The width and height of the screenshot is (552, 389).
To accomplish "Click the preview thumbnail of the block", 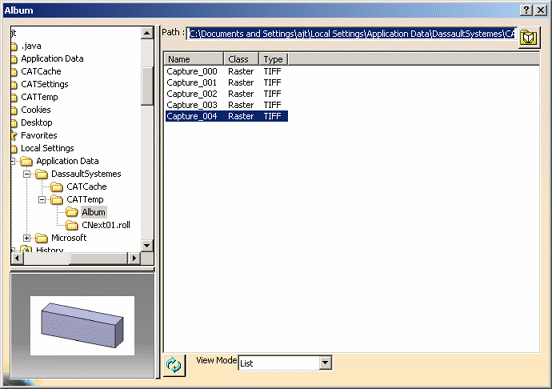I will [x=82, y=325].
